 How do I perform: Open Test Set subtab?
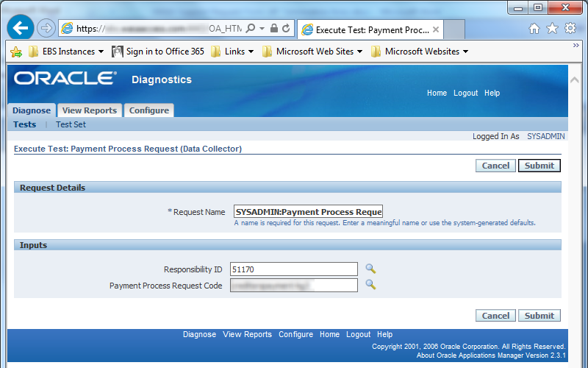71,124
